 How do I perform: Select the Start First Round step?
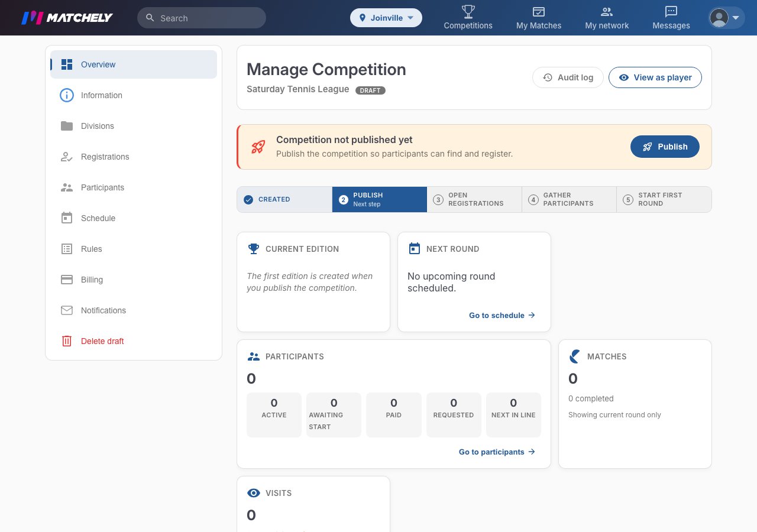[x=664, y=199]
